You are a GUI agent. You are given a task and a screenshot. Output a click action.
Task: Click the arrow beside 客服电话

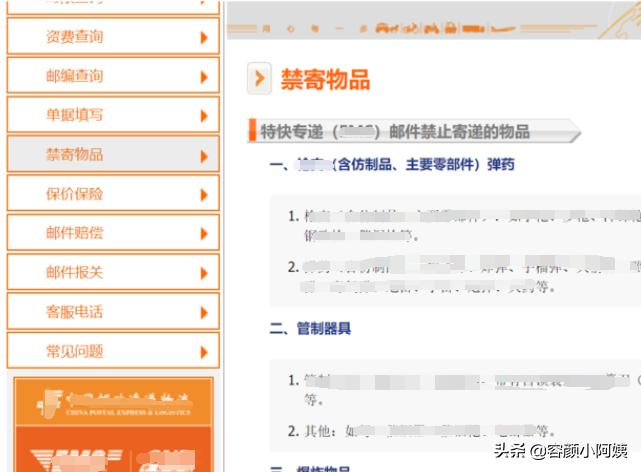pyautogui.click(x=204, y=313)
